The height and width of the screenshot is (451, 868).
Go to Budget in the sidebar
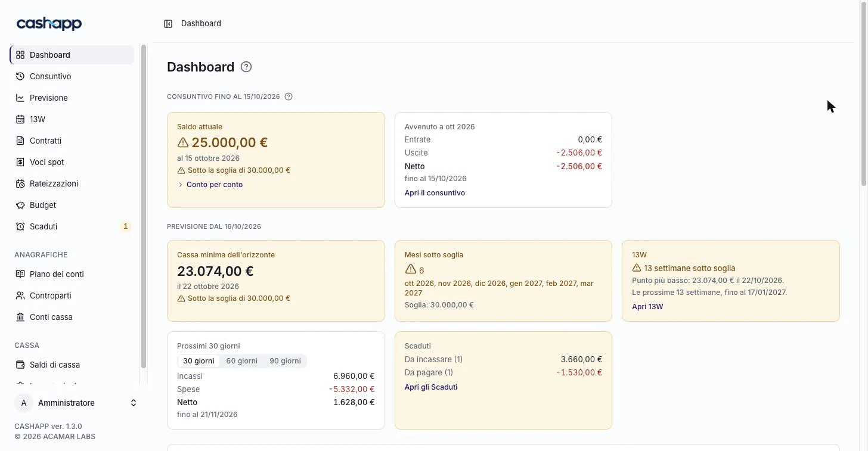click(72, 205)
